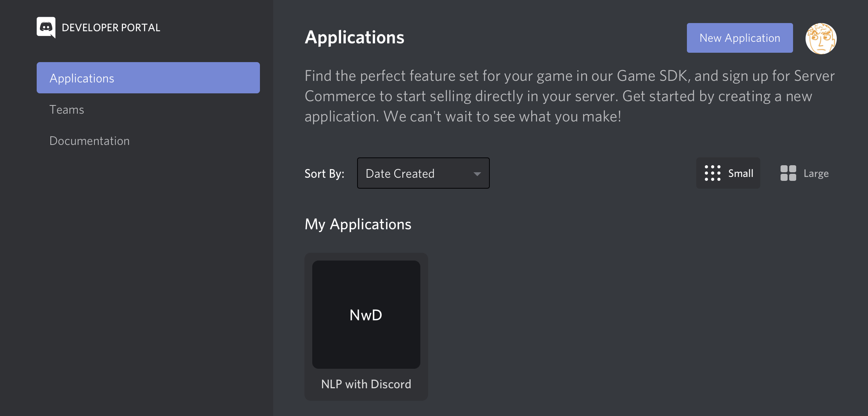Screen dimensions: 868x416
Task: Click the Discord logo icon
Action: pos(46,27)
